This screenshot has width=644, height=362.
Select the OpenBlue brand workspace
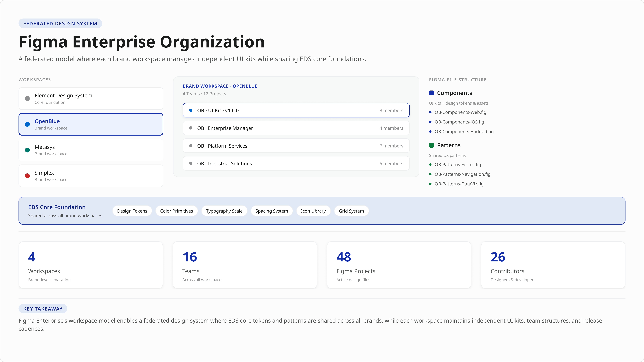click(x=91, y=124)
